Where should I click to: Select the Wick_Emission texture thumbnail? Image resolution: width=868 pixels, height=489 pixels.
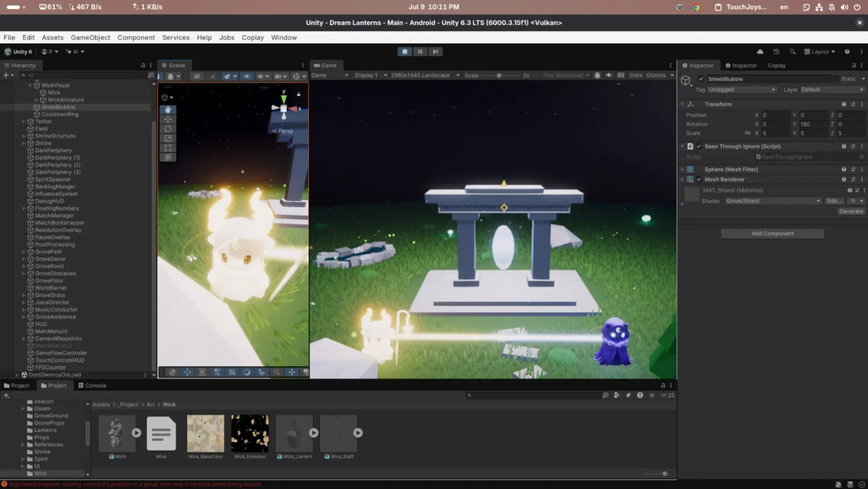(250, 433)
